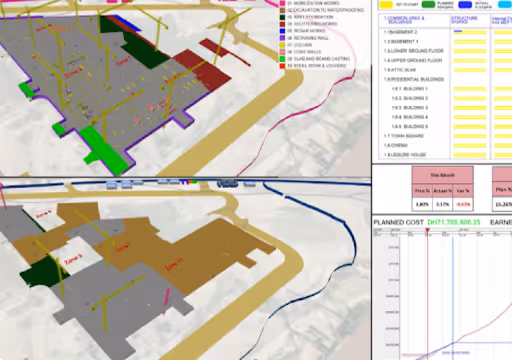Select the 'Leisure House' row

405,155
